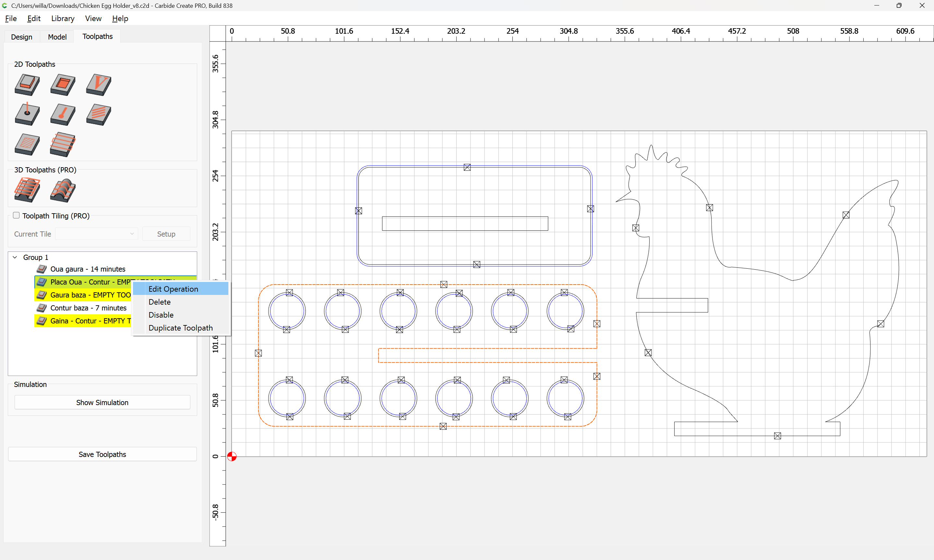The height and width of the screenshot is (560, 934).
Task: Open the Current Tile dropdown
Action: [96, 234]
